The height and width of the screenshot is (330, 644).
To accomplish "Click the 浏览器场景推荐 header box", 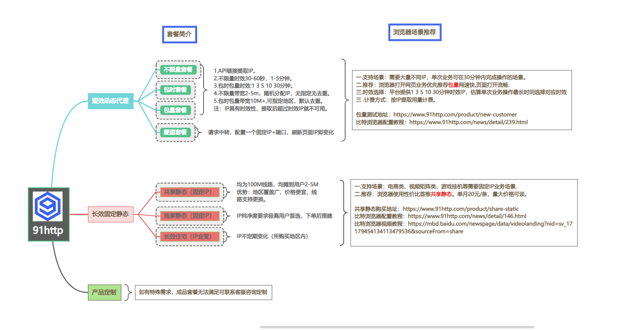I will click(x=415, y=32).
